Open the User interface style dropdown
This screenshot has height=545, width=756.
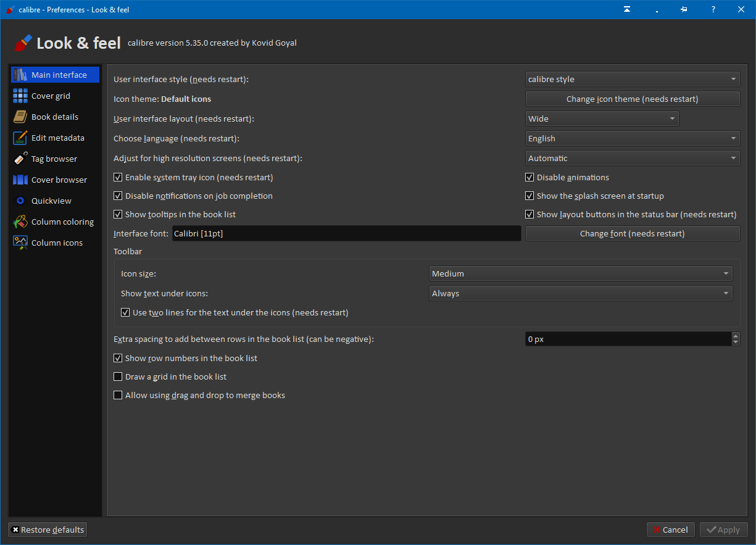coord(633,79)
